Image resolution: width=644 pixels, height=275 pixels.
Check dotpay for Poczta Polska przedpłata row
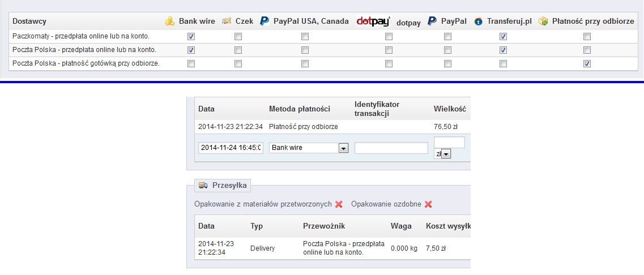tap(389, 50)
